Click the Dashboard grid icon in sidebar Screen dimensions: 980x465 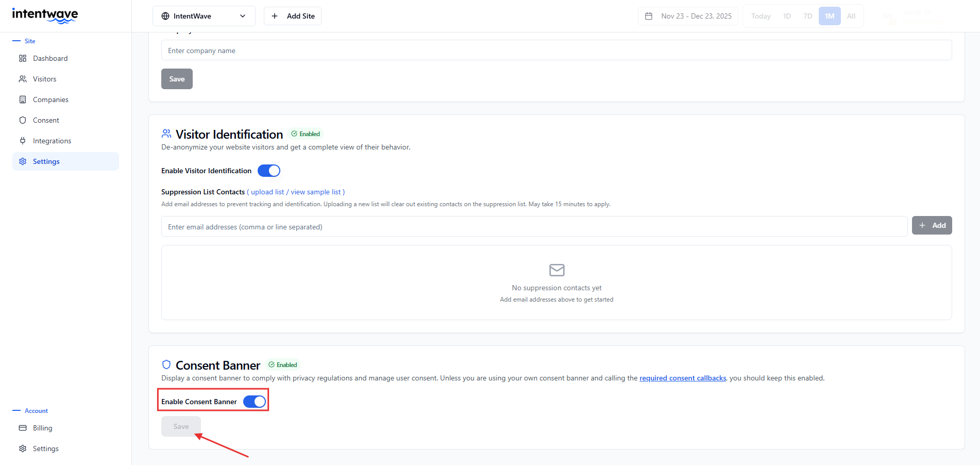(x=23, y=58)
